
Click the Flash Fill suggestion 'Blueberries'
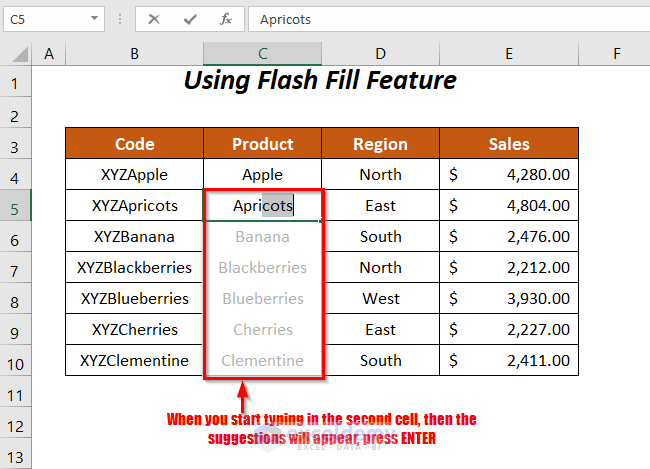262,299
